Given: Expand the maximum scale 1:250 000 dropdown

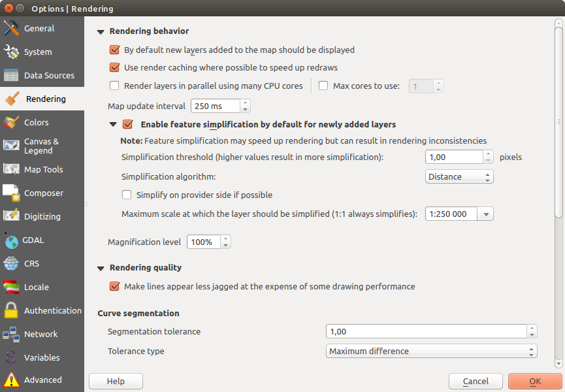Looking at the screenshot, I should pyautogui.click(x=485, y=214).
